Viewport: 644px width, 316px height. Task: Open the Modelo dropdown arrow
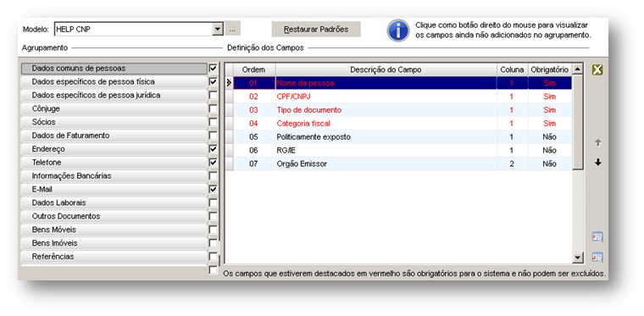(x=217, y=29)
